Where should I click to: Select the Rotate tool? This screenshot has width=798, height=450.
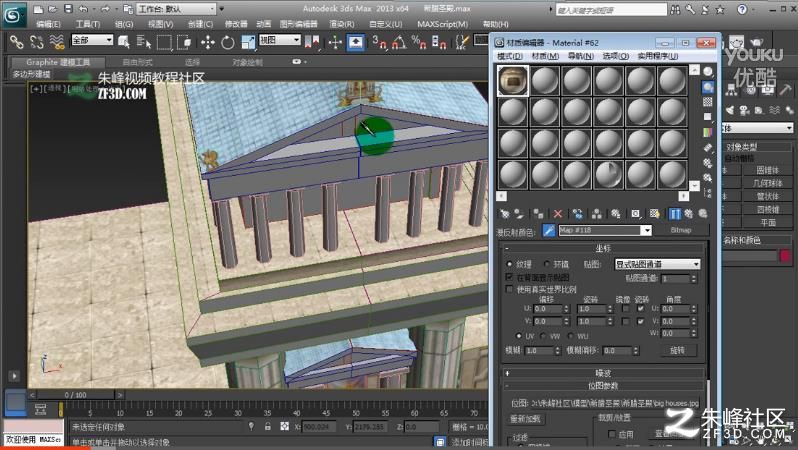click(x=227, y=42)
